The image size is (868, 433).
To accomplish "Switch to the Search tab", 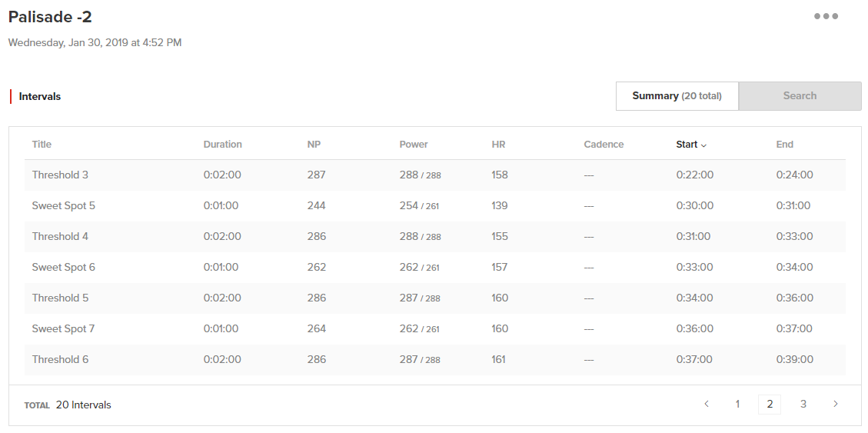I will tap(800, 96).
